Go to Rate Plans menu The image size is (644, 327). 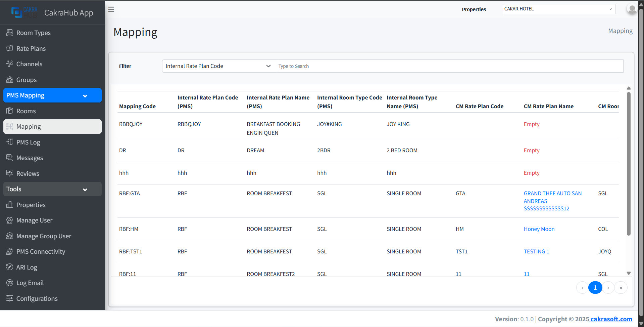31,48
